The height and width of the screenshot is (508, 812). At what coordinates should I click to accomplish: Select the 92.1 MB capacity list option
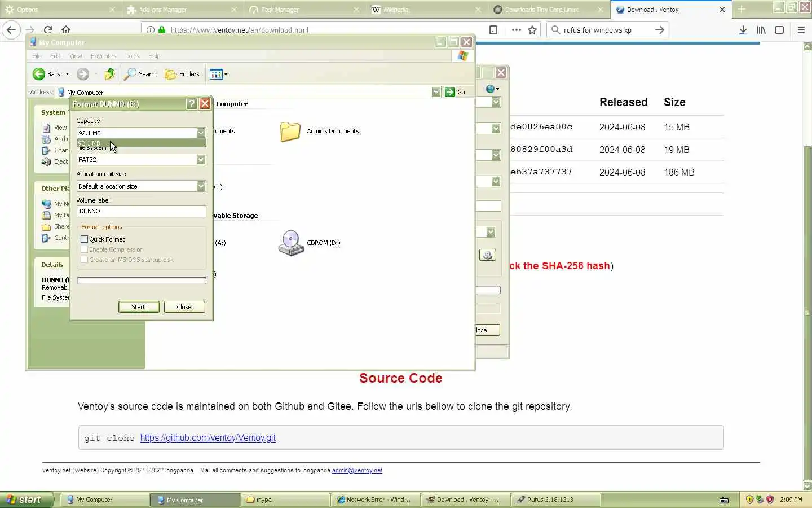[x=142, y=143]
